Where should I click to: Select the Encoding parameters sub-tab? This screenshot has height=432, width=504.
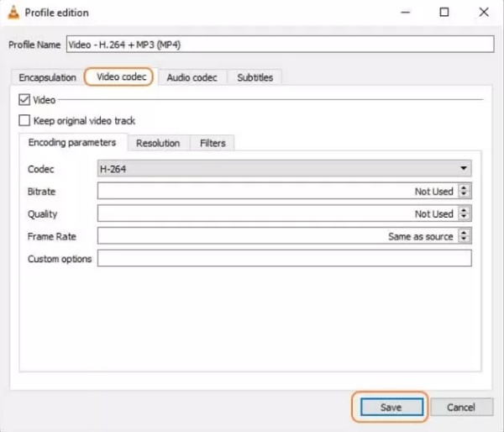coord(71,143)
